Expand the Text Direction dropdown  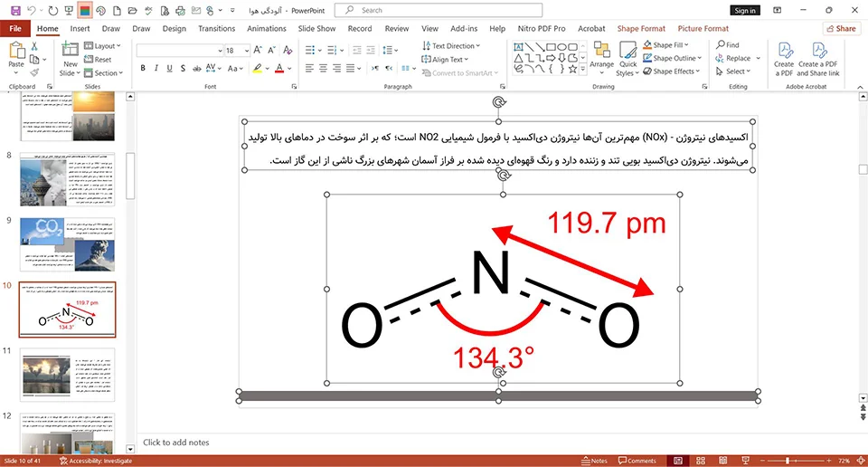(451, 46)
